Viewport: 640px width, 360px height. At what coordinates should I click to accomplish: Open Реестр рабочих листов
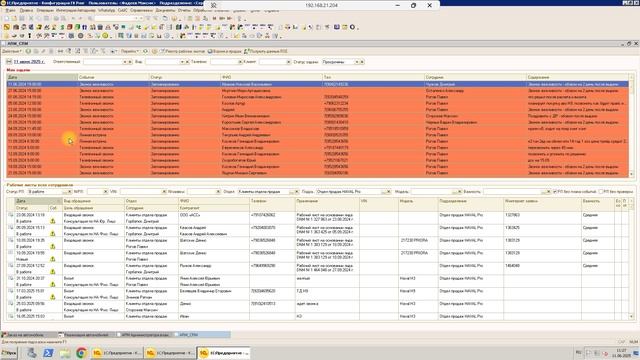pos(182,51)
